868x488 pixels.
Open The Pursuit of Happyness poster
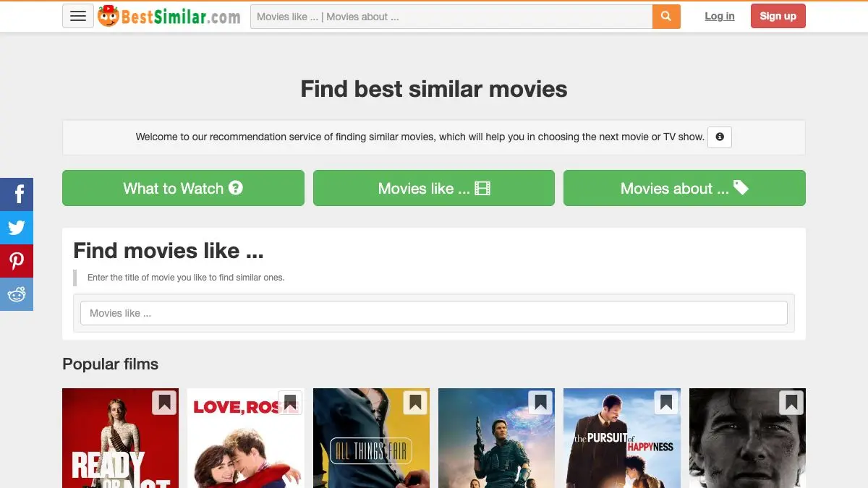[622, 438]
